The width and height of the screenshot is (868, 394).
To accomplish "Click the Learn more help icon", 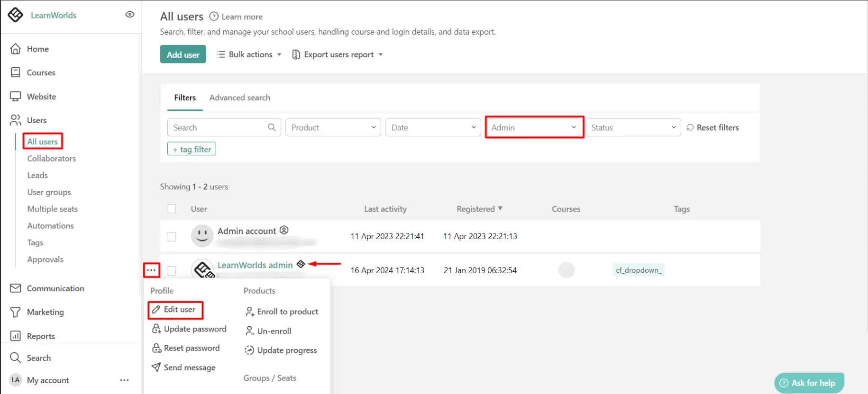I will tap(214, 17).
